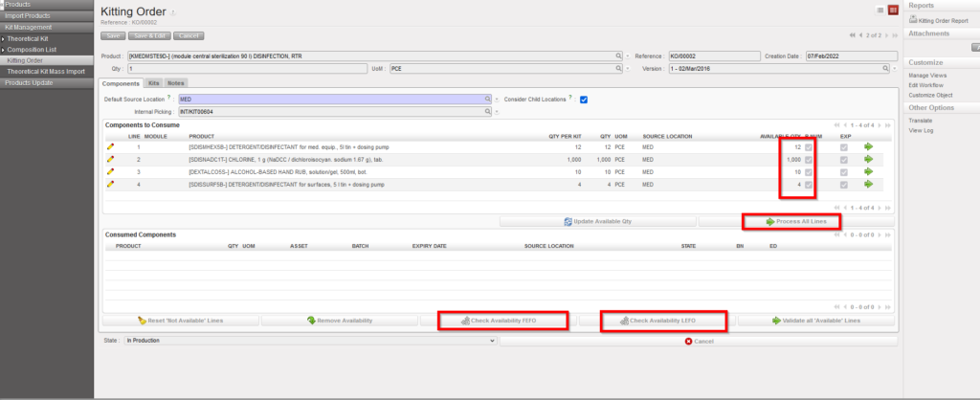This screenshot has width=980, height=400.
Task: Switch to form view icon at top right
Action: tap(893, 10)
